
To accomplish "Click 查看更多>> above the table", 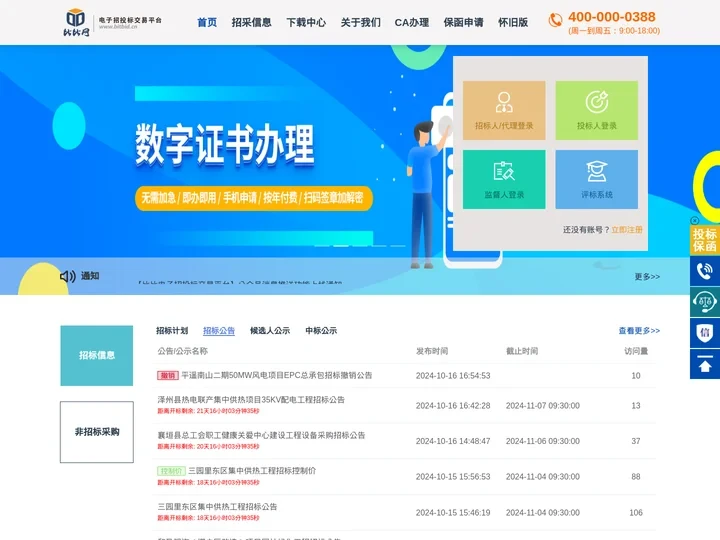I will (639, 331).
